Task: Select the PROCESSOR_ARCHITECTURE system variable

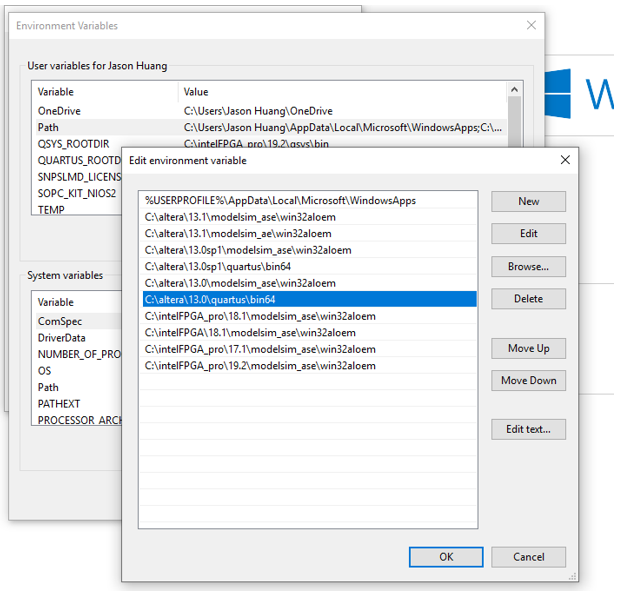Action: point(79,420)
